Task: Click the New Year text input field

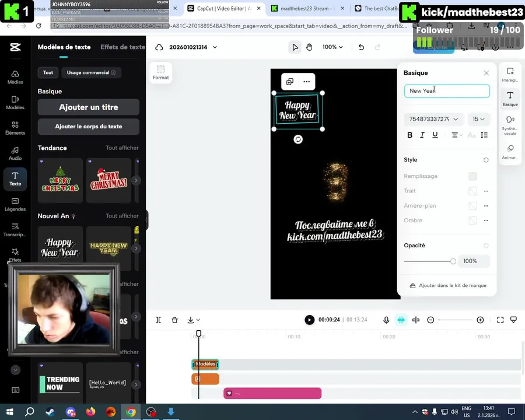Action: (447, 91)
